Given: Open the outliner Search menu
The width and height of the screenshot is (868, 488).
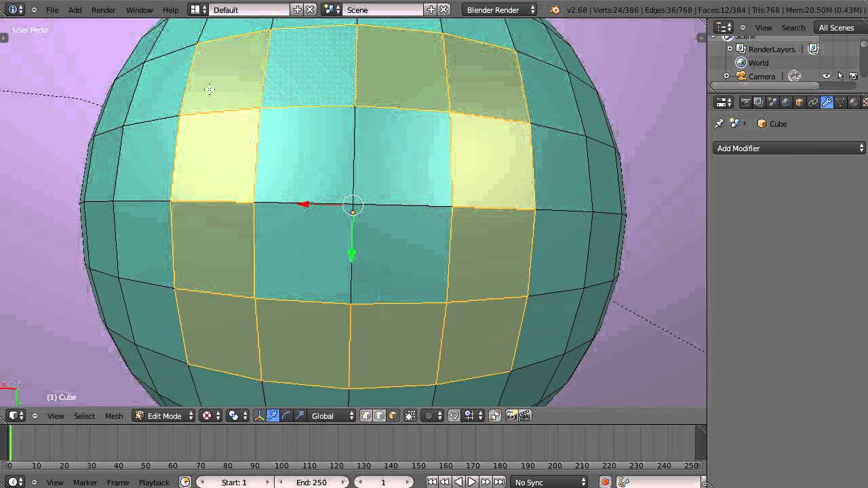Looking at the screenshot, I should [x=793, y=28].
